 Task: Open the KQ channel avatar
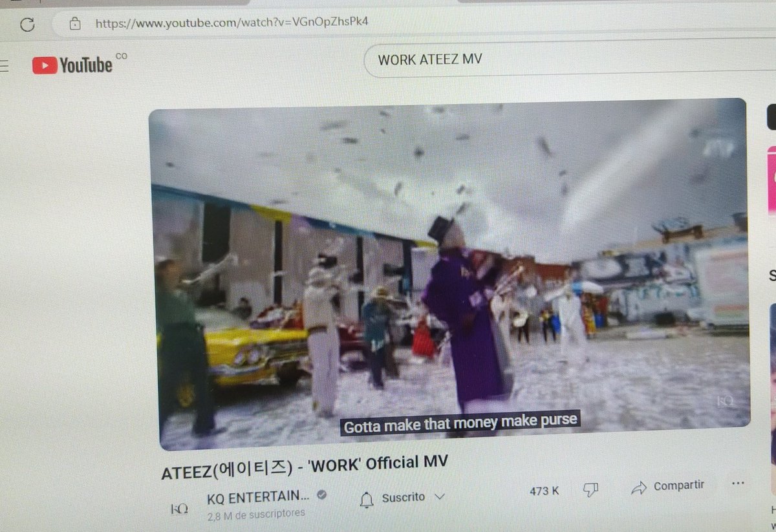[x=179, y=509]
